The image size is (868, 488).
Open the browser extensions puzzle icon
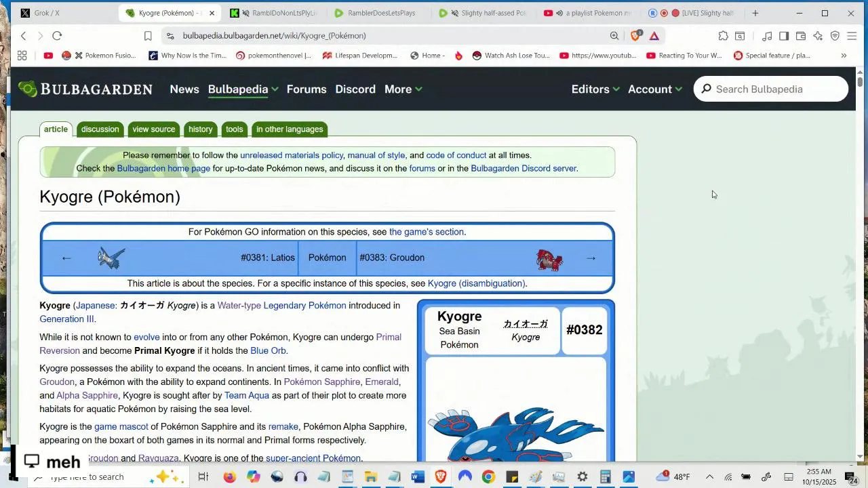(724, 36)
